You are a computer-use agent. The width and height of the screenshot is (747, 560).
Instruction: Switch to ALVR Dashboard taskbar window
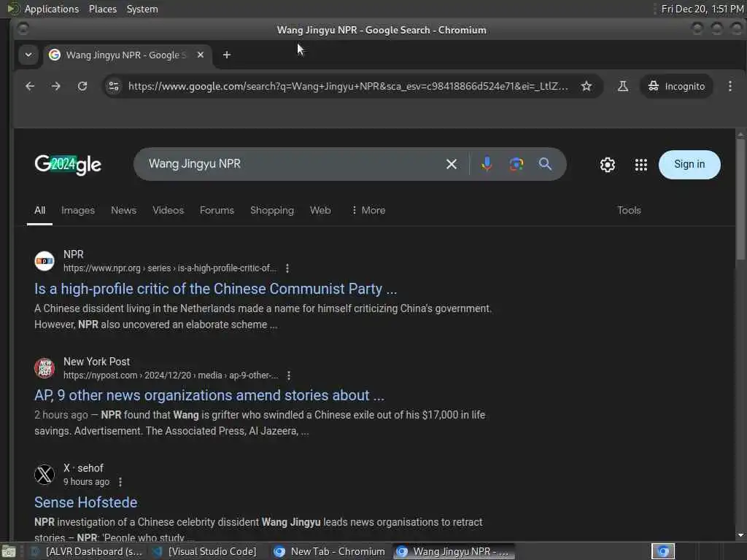pyautogui.click(x=87, y=551)
